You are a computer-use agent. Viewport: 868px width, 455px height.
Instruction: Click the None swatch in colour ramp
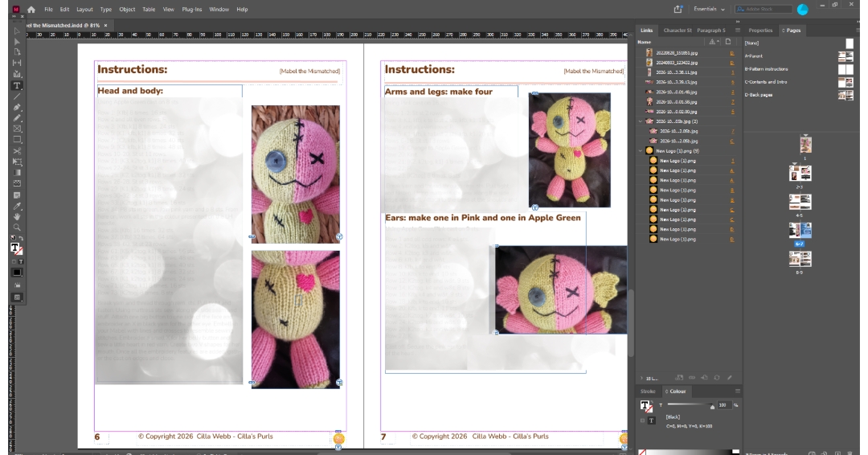(x=642, y=453)
